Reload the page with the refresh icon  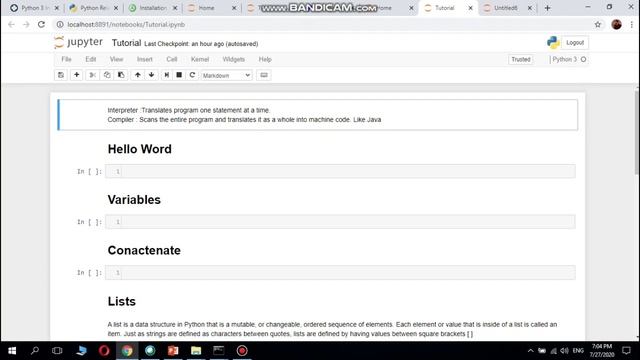pyautogui.click(x=41, y=24)
